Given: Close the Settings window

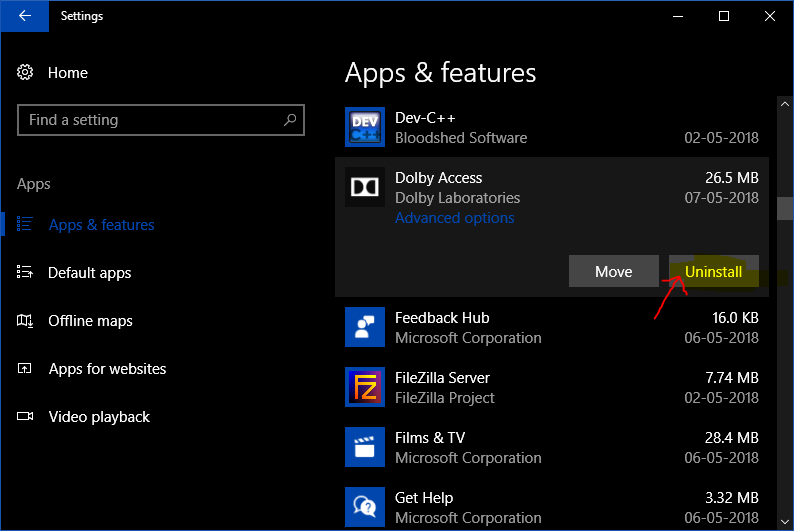Looking at the screenshot, I should pyautogui.click(x=770, y=16).
